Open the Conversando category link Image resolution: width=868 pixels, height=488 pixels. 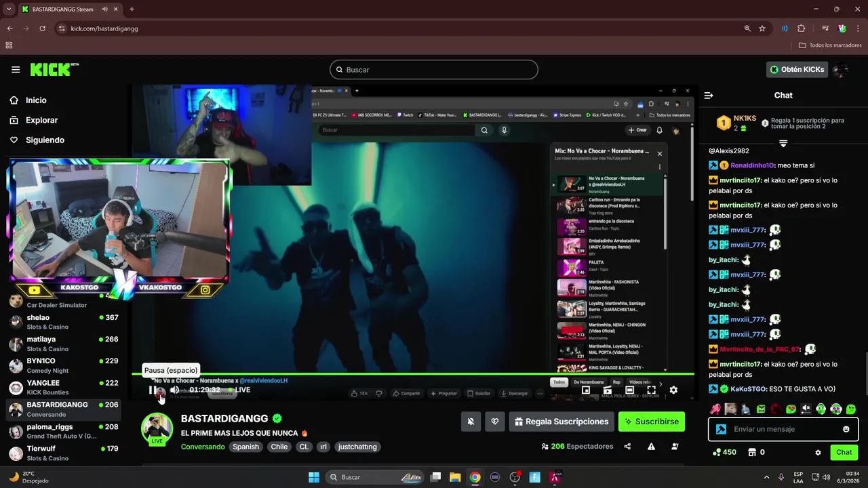pyautogui.click(x=203, y=447)
